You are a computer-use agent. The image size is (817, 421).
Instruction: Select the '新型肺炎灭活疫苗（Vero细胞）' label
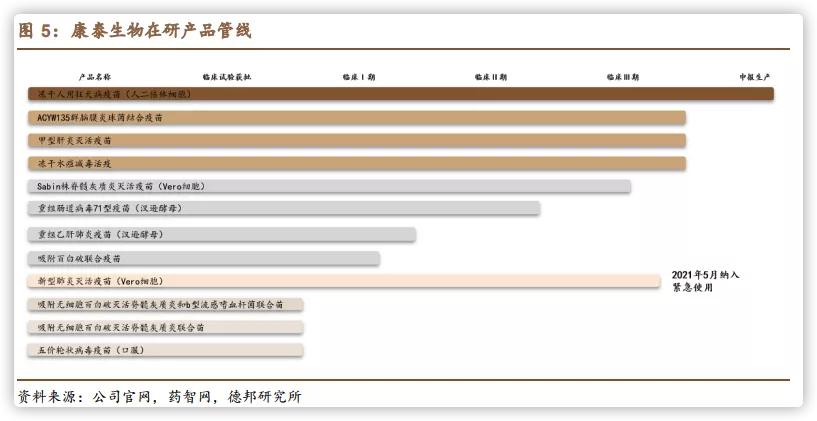click(101, 281)
